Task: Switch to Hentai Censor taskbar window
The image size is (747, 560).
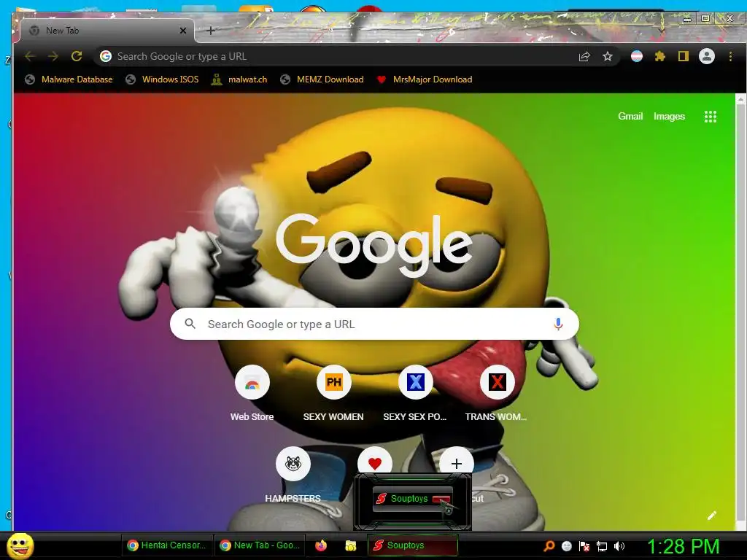Action: (167, 545)
